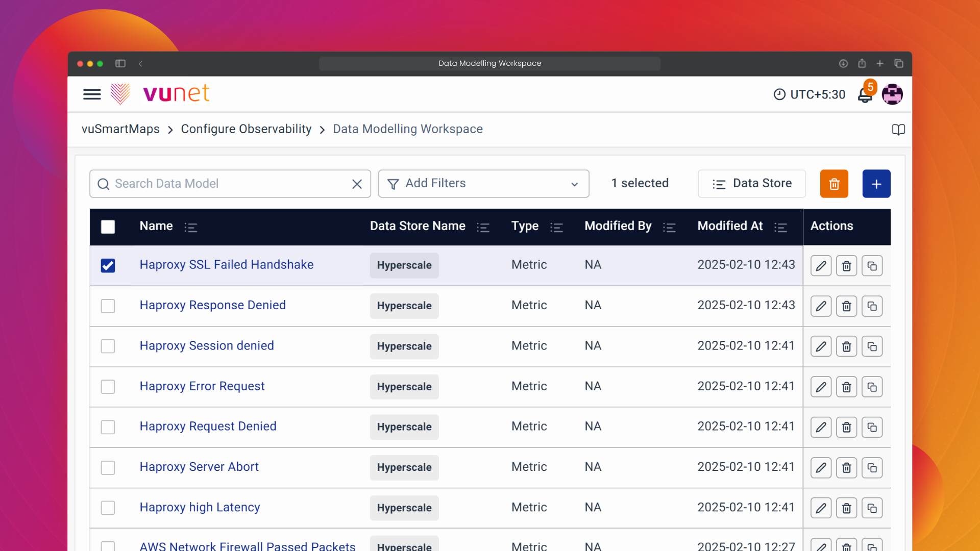
Task: Open the Haproxy Server Abort link
Action: [x=199, y=467]
